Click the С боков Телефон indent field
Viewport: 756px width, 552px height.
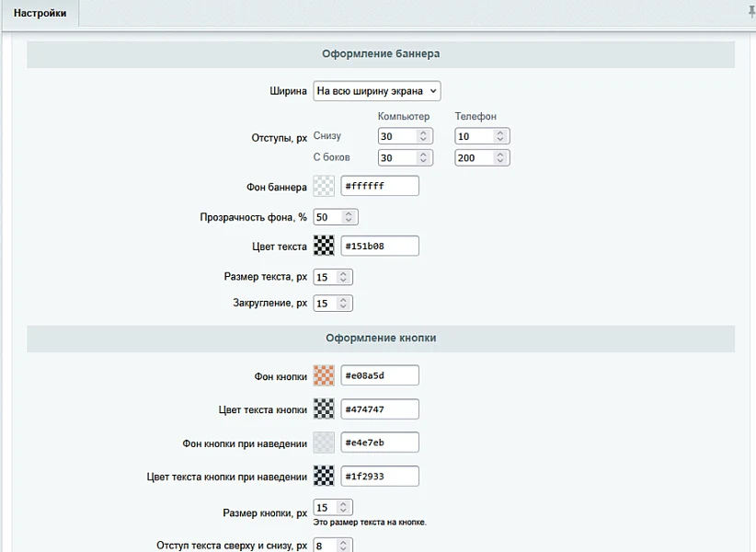point(482,157)
